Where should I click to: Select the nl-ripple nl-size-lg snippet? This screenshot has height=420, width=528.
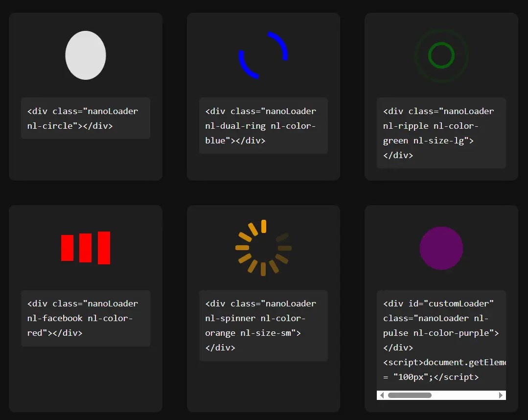click(441, 133)
